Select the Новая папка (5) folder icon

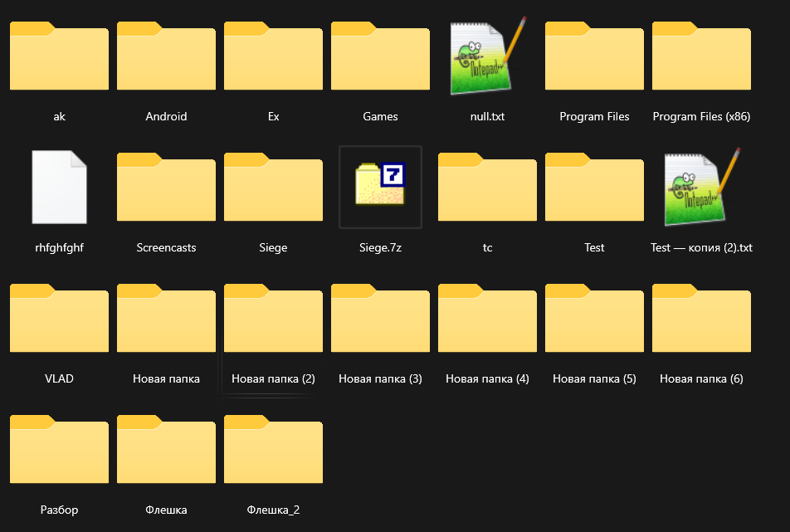(594, 318)
